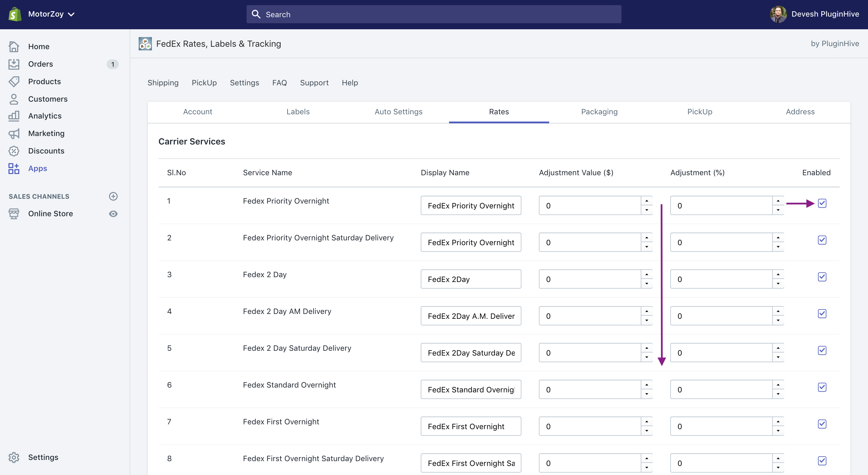
Task: Click the Devesh PluginHive account name
Action: (825, 14)
